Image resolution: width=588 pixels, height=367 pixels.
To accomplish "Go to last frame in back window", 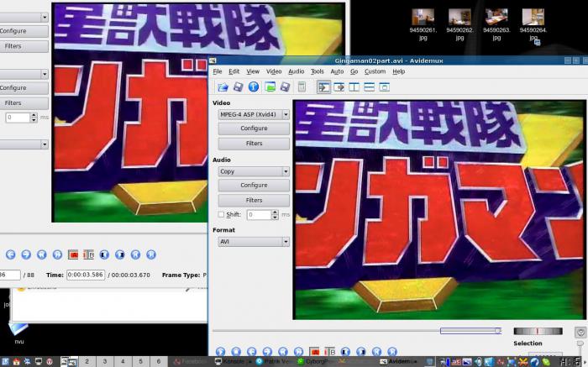I will point(150,254).
